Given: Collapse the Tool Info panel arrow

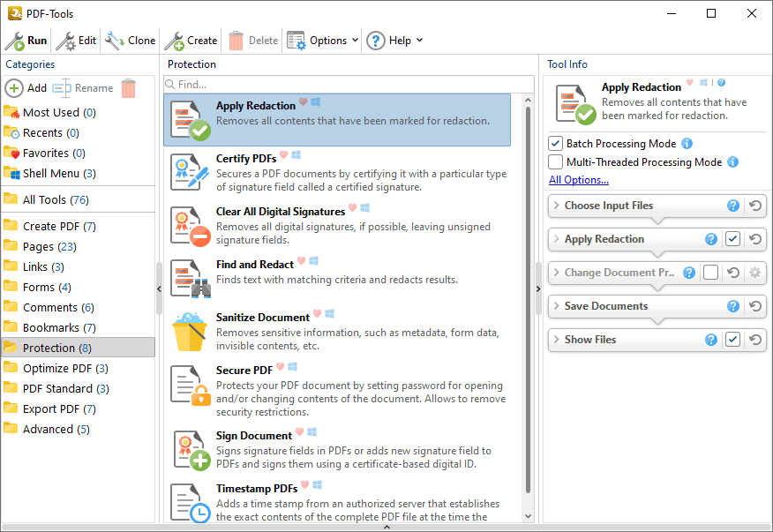Looking at the screenshot, I should click(538, 288).
